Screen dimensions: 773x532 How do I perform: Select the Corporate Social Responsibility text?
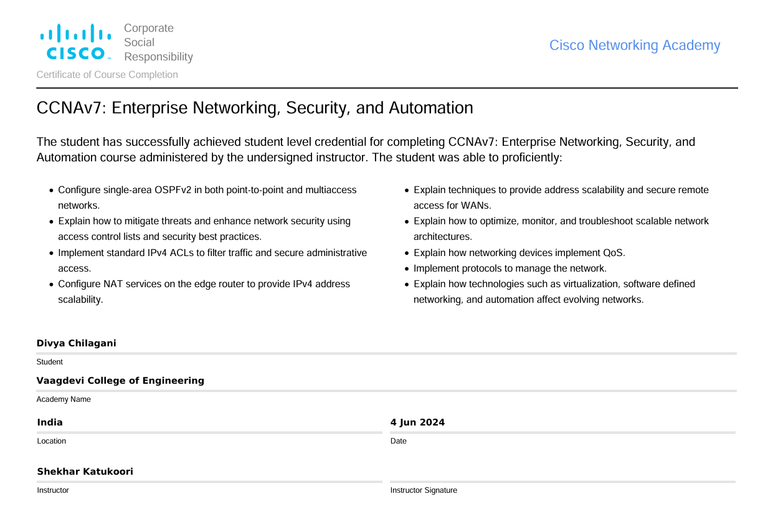click(158, 42)
